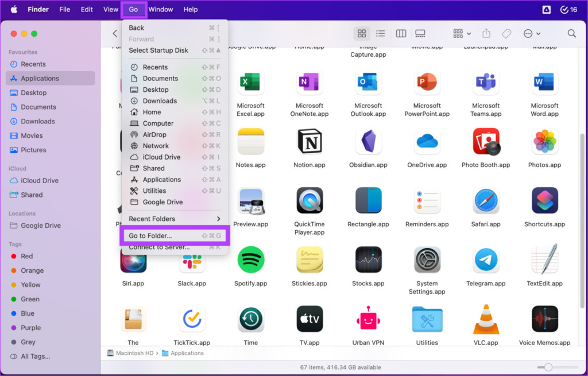Select the Voice Memos.app icon
Image resolution: width=588 pixels, height=376 pixels.
tap(545, 319)
